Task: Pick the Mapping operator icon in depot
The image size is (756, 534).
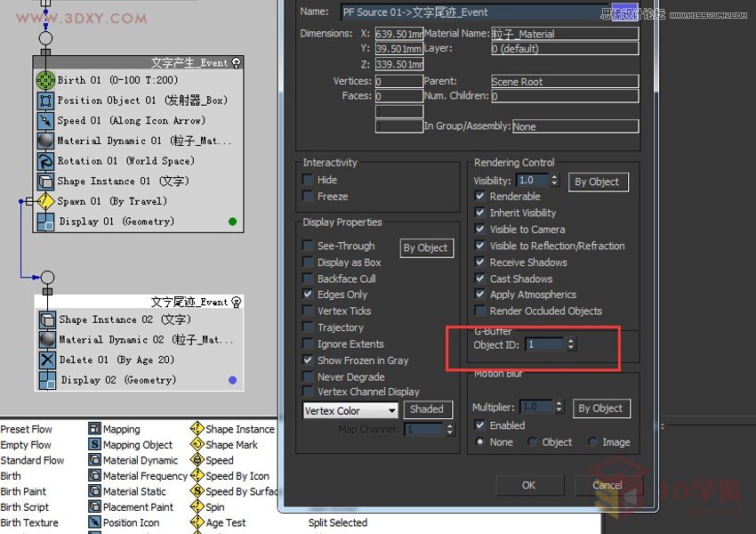Action: point(94,428)
